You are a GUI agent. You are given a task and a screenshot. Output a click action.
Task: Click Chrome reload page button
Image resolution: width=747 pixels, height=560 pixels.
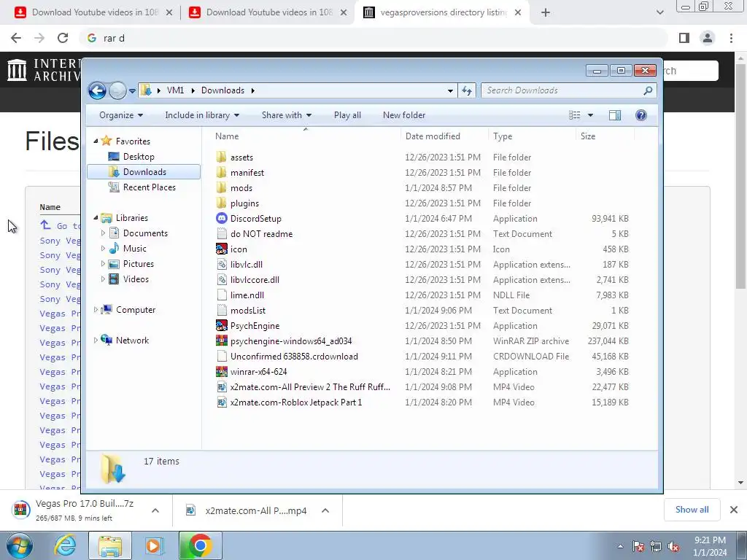tap(63, 38)
